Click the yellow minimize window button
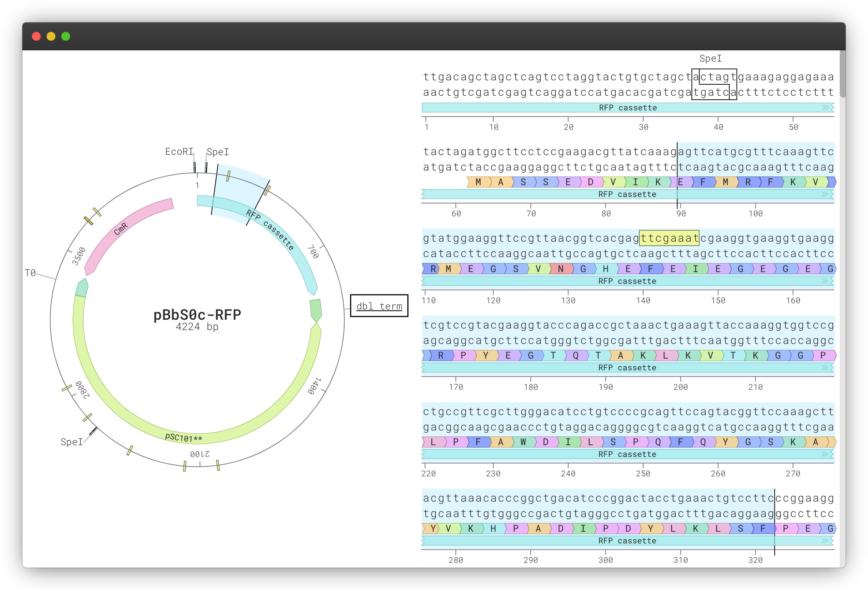The height and width of the screenshot is (590, 868). tap(51, 36)
